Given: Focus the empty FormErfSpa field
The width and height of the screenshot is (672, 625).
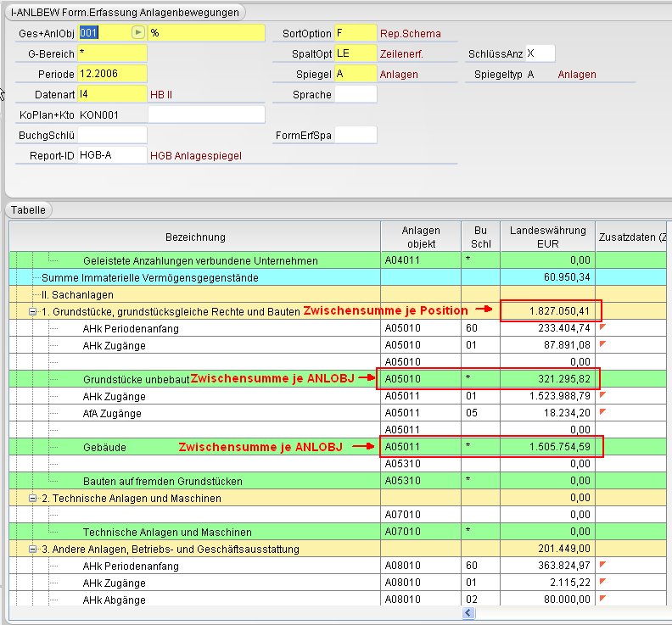Looking at the screenshot, I should [356, 135].
